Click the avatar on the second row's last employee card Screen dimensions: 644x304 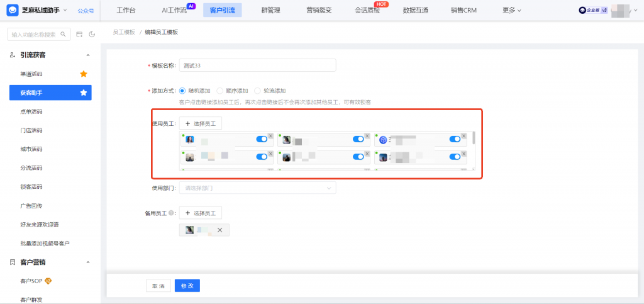[x=383, y=157]
